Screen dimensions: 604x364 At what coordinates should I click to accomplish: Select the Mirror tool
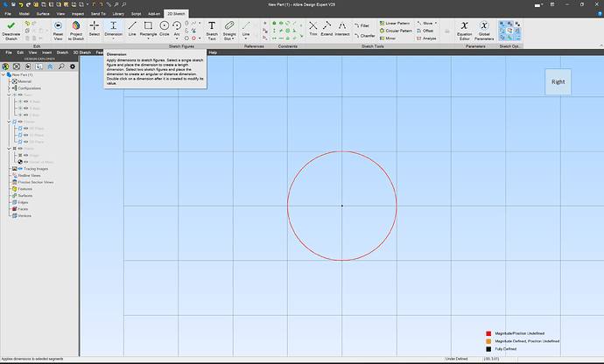tap(388, 38)
